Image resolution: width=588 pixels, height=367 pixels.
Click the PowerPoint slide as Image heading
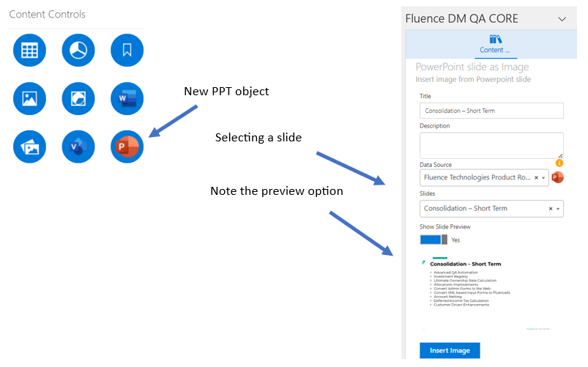[x=472, y=67]
